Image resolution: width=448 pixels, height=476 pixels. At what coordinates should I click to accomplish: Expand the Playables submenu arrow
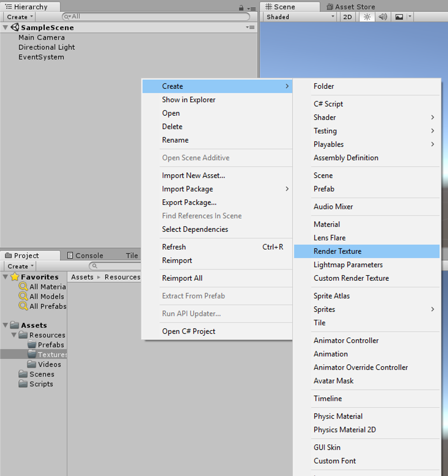click(x=433, y=144)
